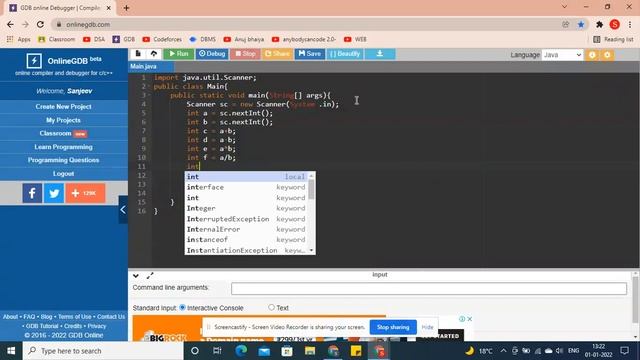Click the ad info icon

[462, 319]
